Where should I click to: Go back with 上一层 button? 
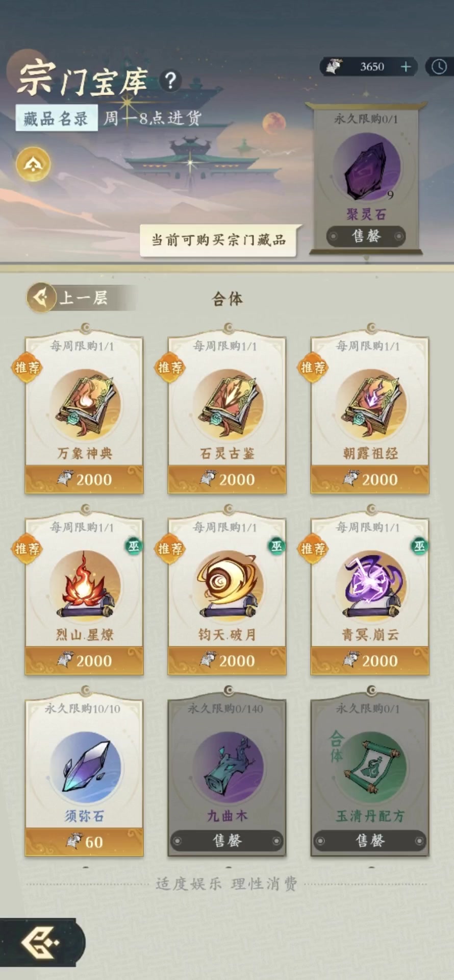click(x=81, y=298)
